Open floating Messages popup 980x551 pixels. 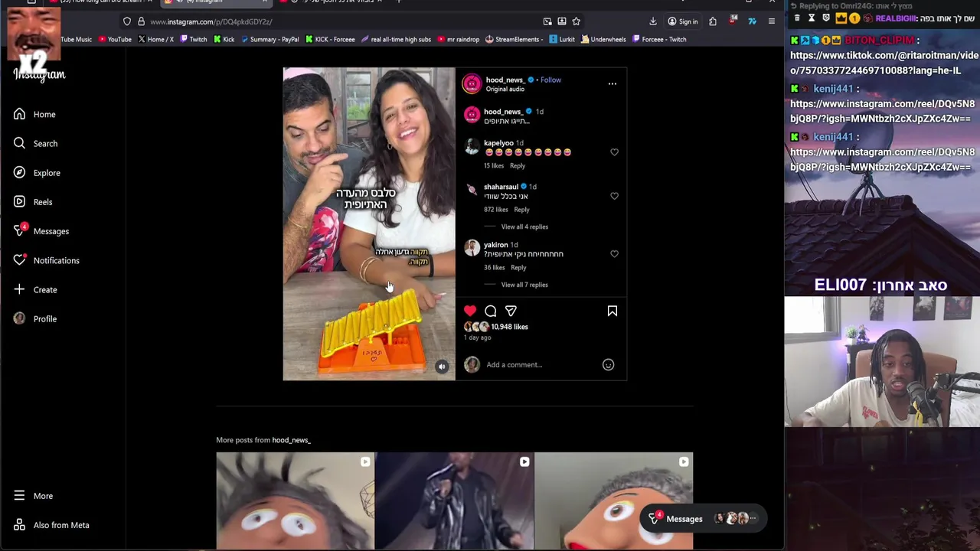[x=702, y=519]
